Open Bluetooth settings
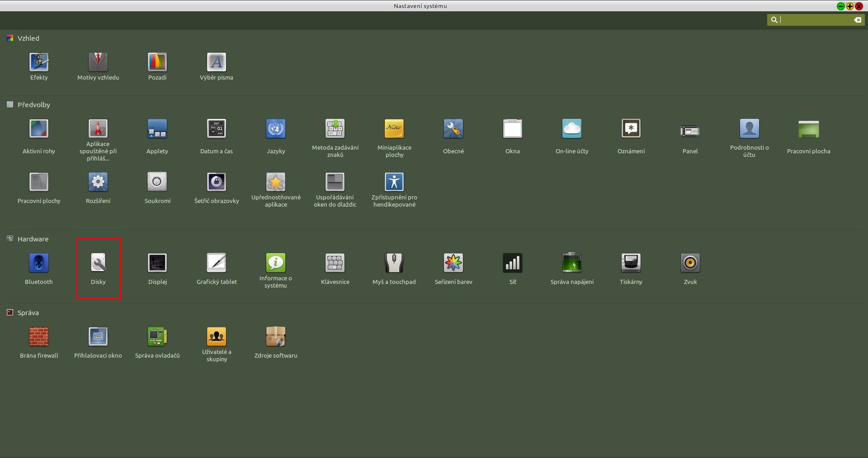The image size is (868, 458). (x=39, y=263)
